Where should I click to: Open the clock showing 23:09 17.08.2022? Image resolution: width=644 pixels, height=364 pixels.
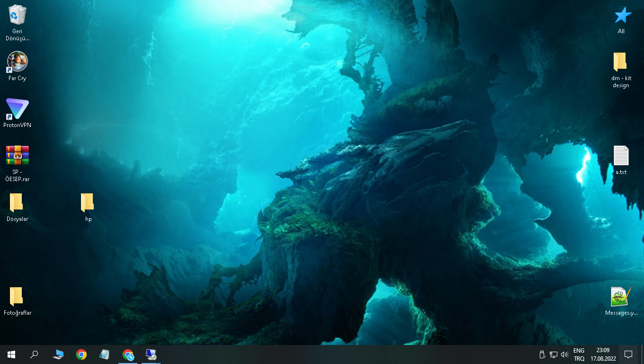603,355
